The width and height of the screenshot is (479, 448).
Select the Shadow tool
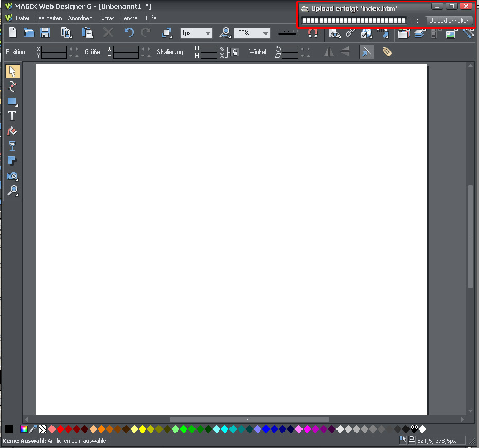[12, 161]
